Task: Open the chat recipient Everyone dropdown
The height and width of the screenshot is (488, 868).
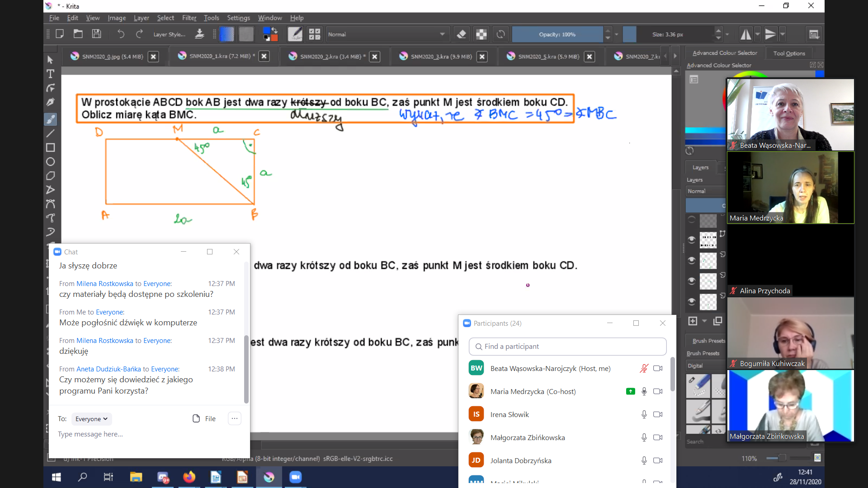Action: point(91,419)
